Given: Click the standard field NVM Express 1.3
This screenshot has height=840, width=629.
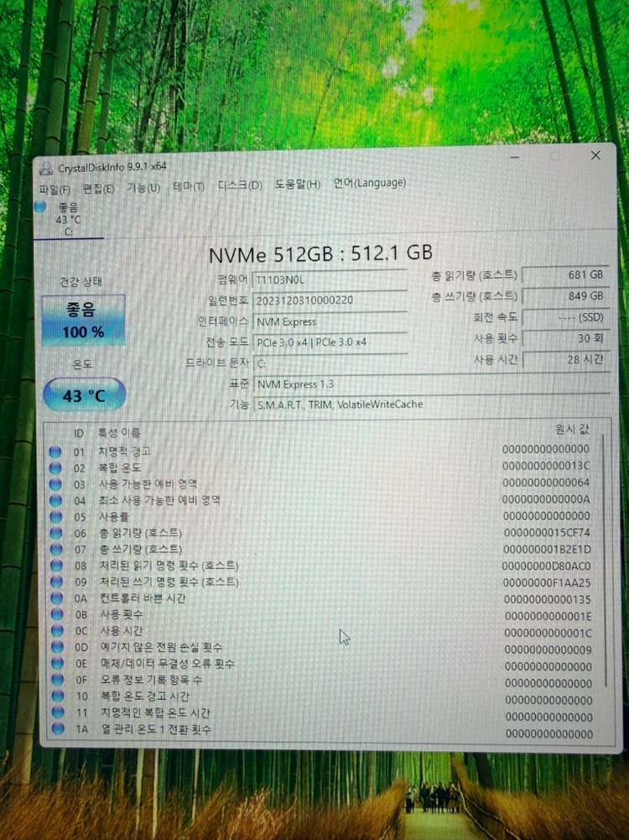Looking at the screenshot, I should click(431, 383).
